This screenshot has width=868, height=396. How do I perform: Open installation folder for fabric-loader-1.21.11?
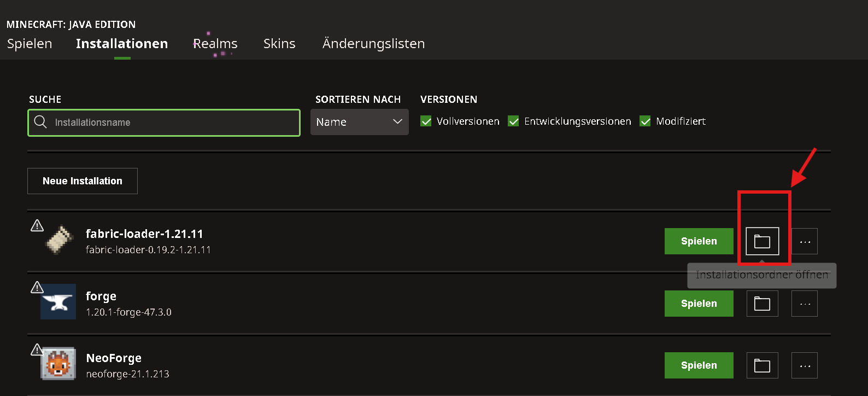coord(762,241)
